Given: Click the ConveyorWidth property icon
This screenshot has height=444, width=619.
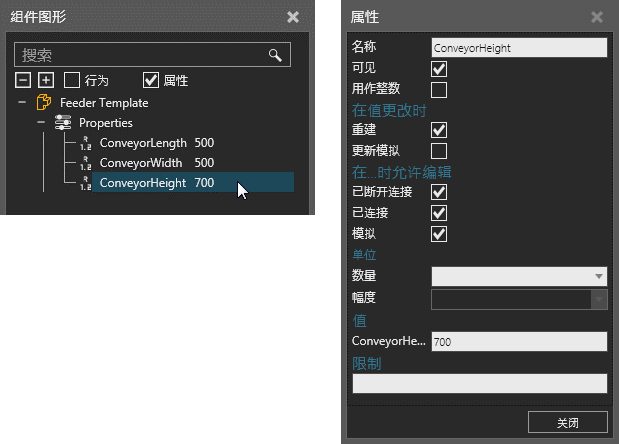Looking at the screenshot, I should click(85, 163).
